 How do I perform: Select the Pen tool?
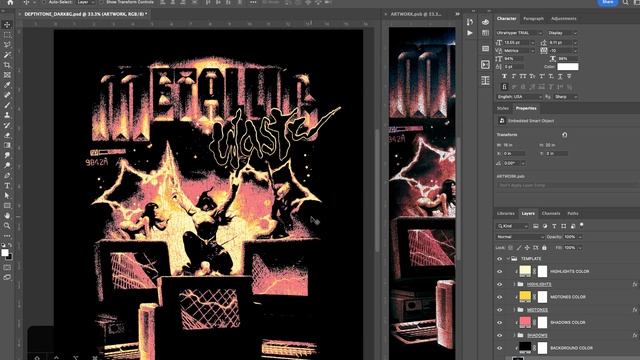[x=7, y=176]
